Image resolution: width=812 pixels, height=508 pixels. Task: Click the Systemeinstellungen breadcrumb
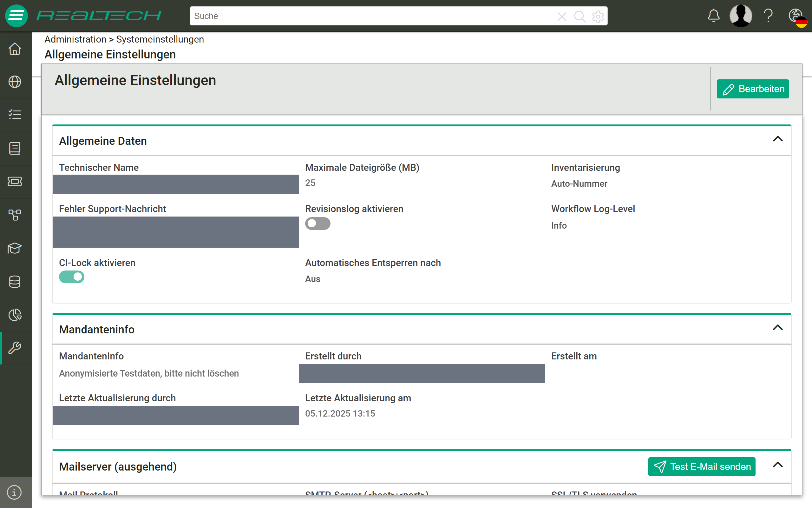click(x=160, y=39)
